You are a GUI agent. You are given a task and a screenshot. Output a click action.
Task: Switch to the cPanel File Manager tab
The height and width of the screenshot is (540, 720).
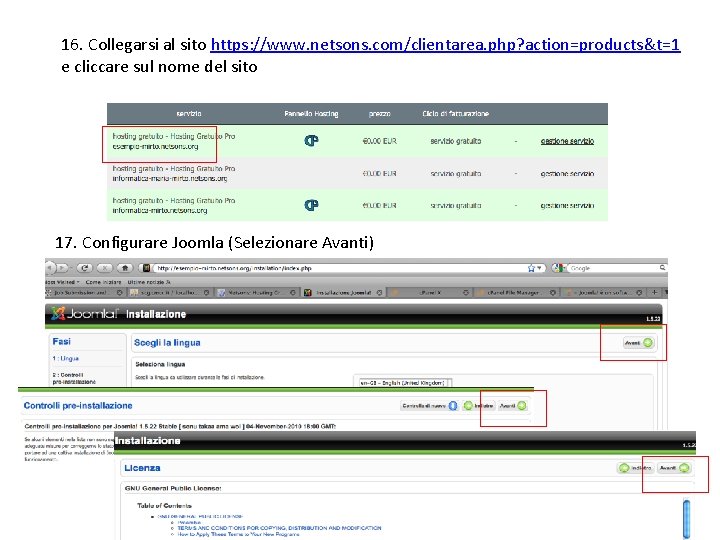(517, 292)
